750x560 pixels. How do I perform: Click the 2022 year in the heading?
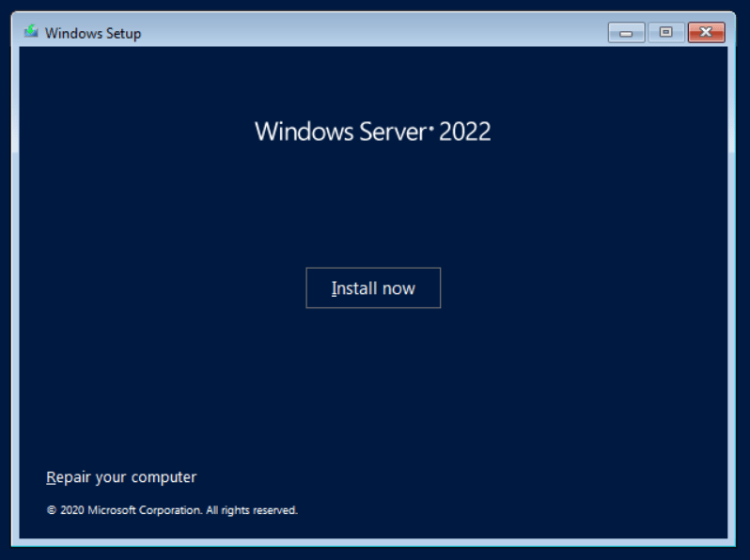pyautogui.click(x=465, y=132)
